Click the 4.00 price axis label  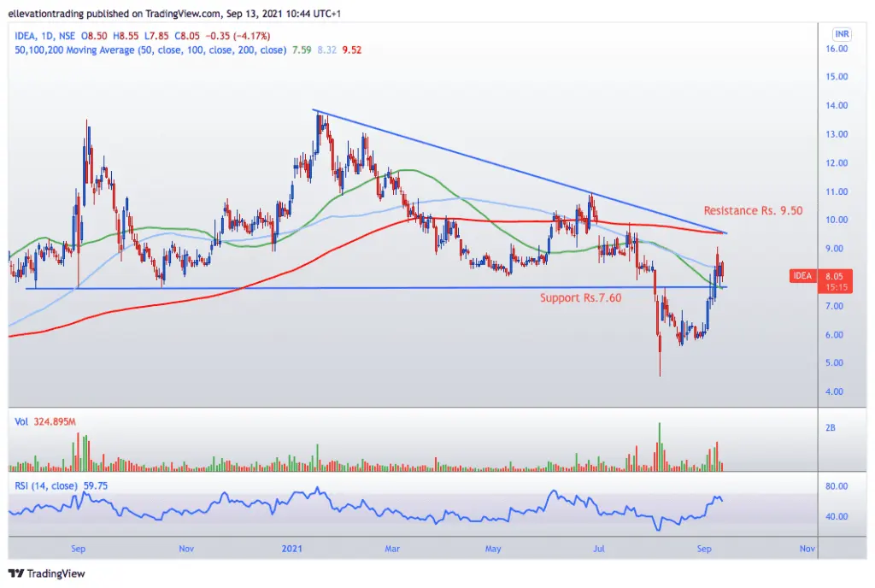(834, 391)
